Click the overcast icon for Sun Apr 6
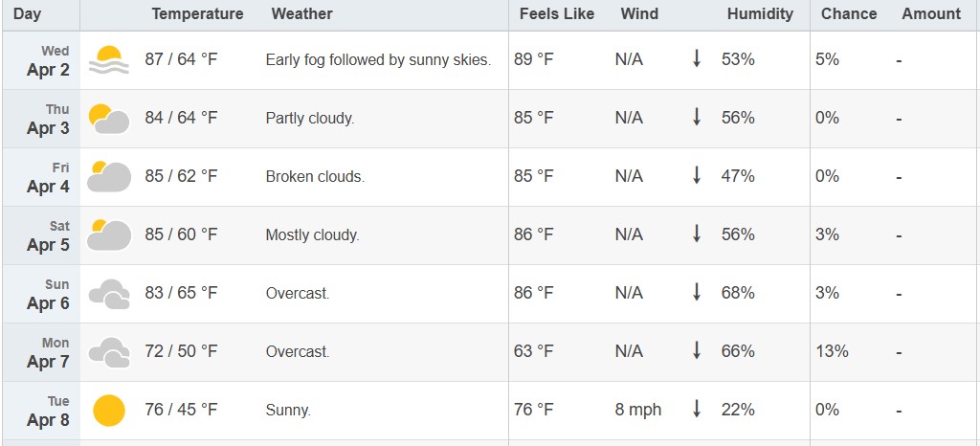 (x=109, y=294)
